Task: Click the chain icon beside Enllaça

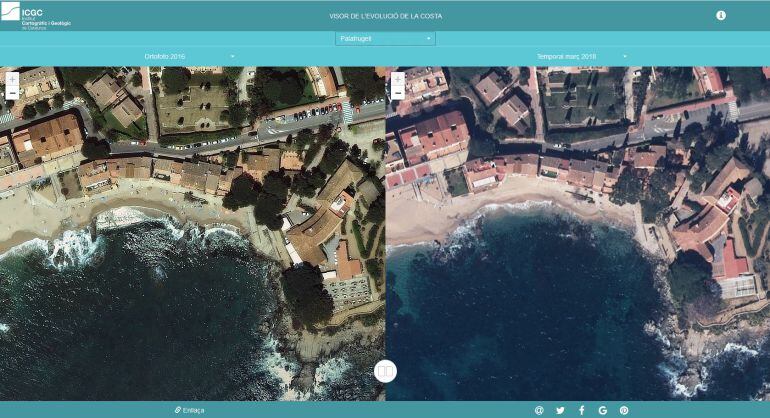Action: click(x=177, y=410)
